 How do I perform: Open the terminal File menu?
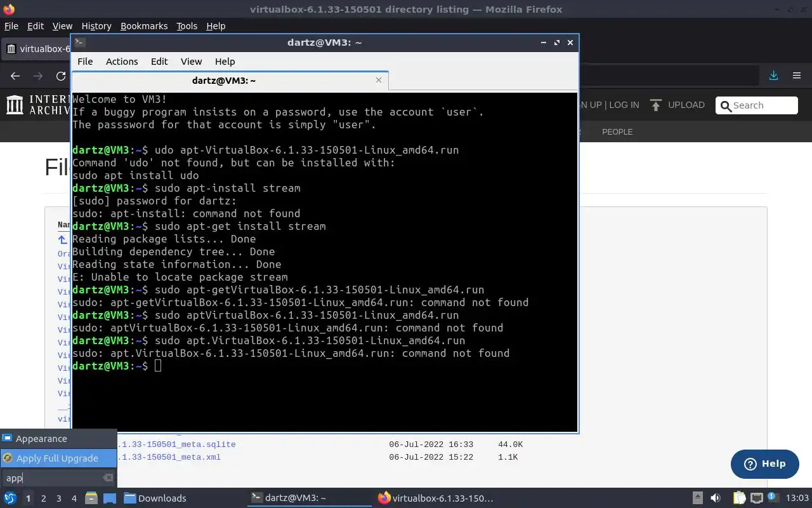(85, 62)
